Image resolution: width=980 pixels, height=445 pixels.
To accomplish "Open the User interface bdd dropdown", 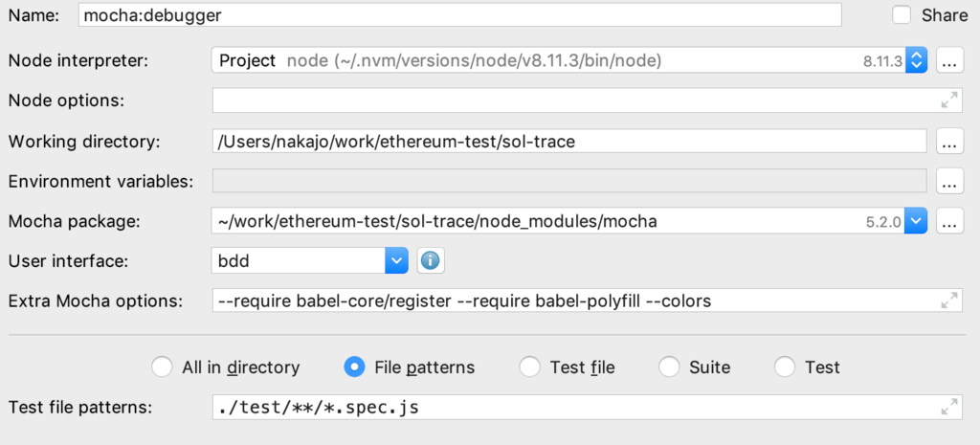I will click(x=396, y=260).
